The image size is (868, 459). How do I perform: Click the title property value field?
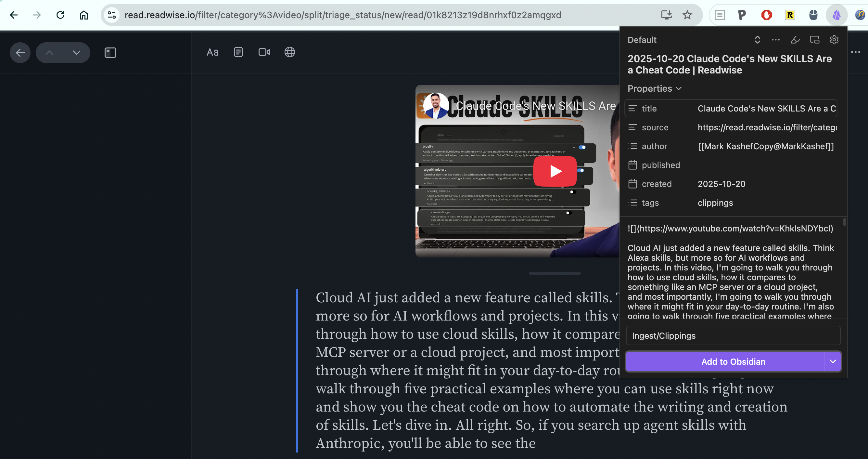766,109
